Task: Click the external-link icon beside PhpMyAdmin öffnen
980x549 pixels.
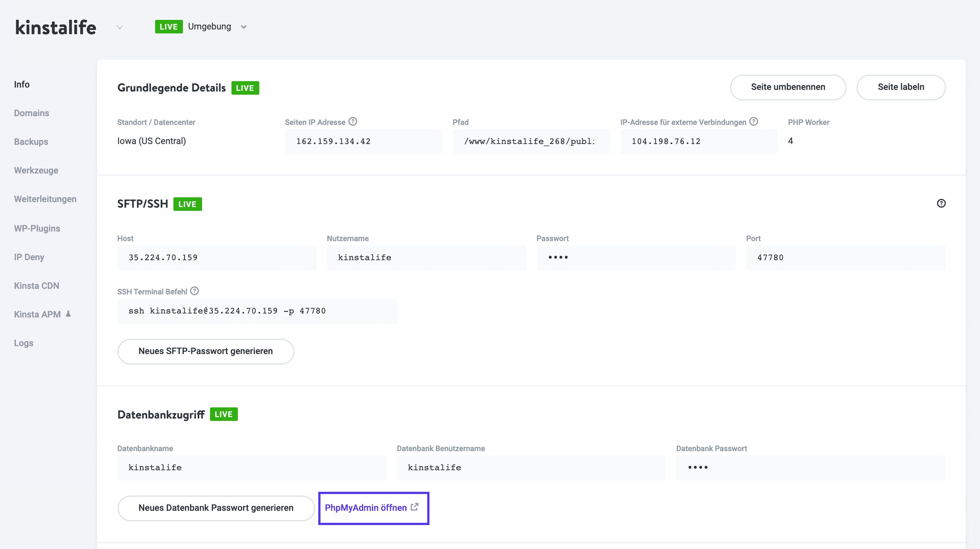Action: (414, 507)
